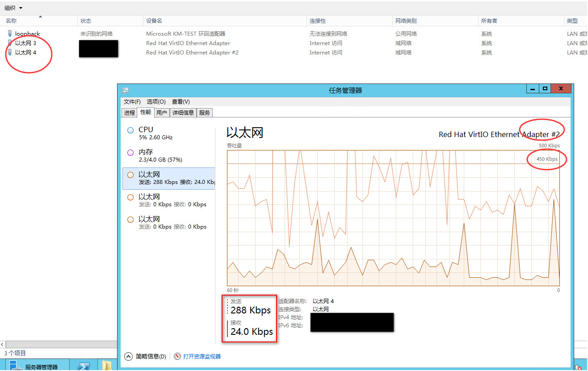Click the resource monitor icon
Image resolution: width=588 pixels, height=371 pixels.
click(177, 356)
